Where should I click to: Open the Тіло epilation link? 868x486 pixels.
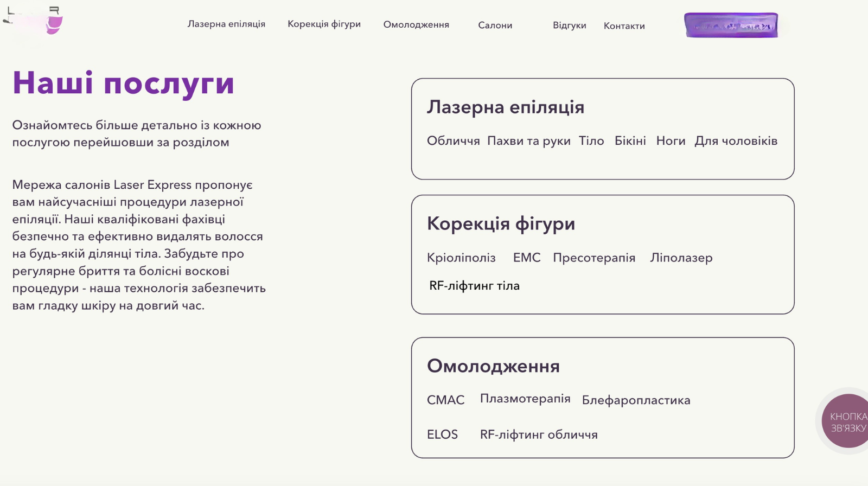point(591,141)
